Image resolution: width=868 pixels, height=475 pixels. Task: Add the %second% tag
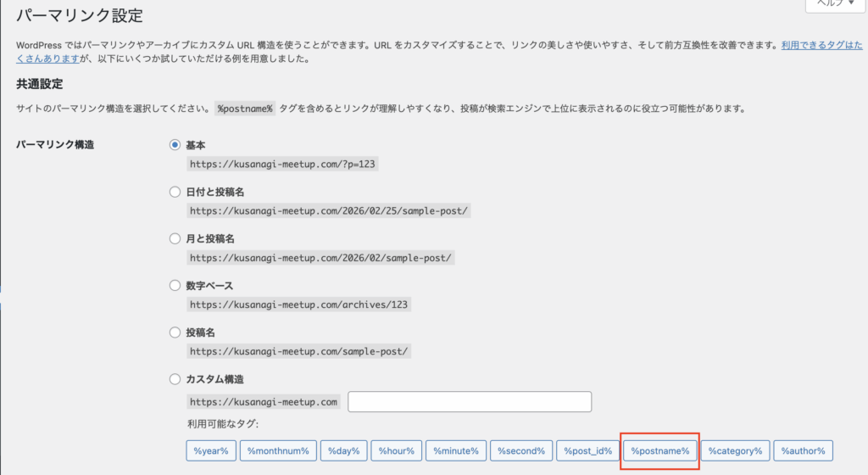521,450
